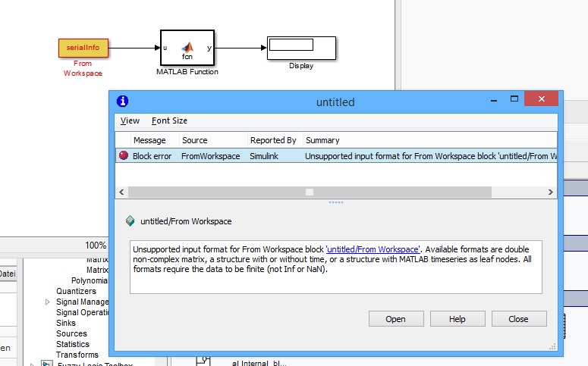
Task: Select Quantizers in the library tree
Action: [77, 291]
